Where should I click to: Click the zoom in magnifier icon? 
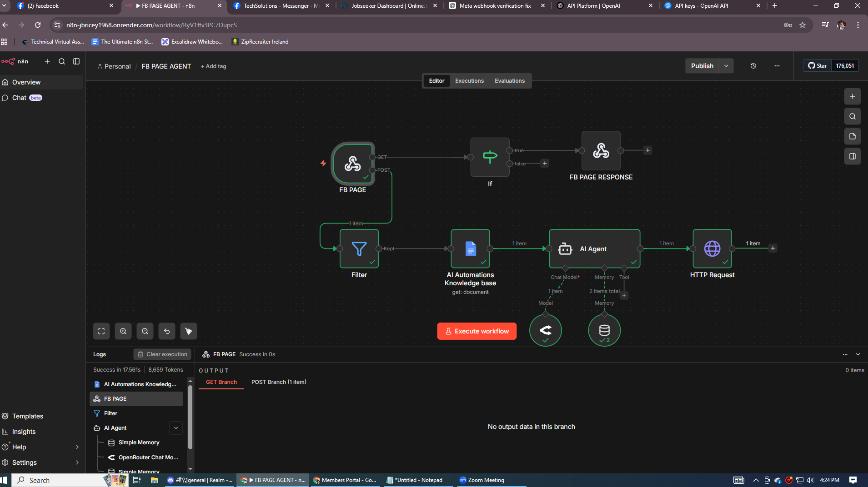(123, 331)
